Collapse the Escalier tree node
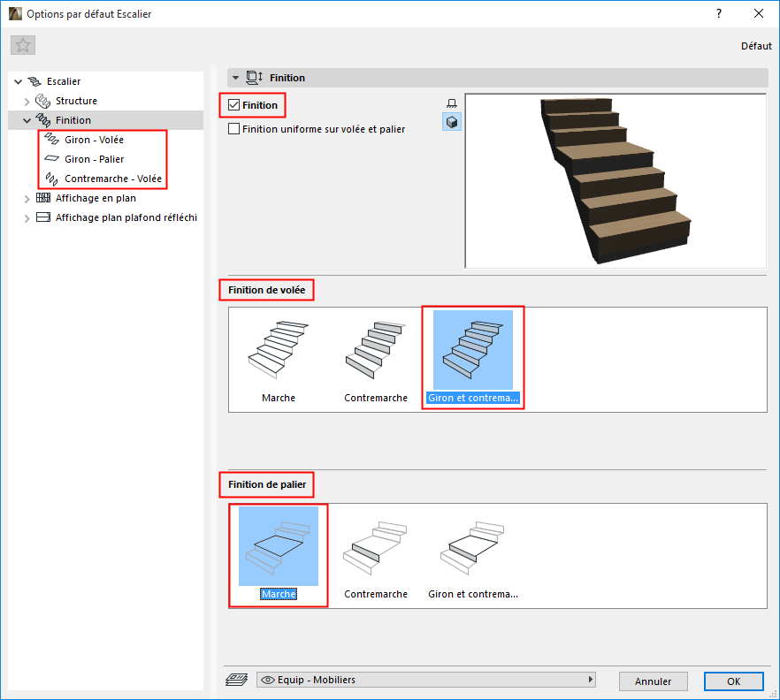This screenshot has height=700, width=780. point(19,81)
